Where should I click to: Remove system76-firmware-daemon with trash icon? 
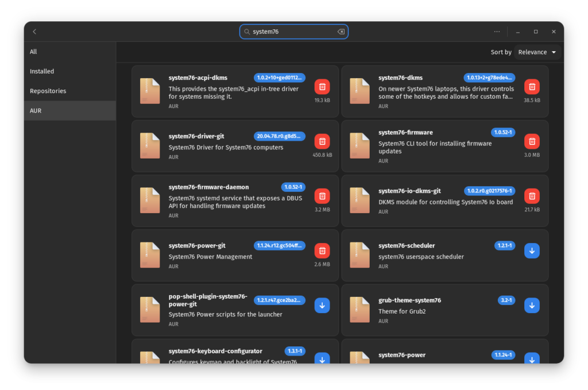pyautogui.click(x=322, y=196)
